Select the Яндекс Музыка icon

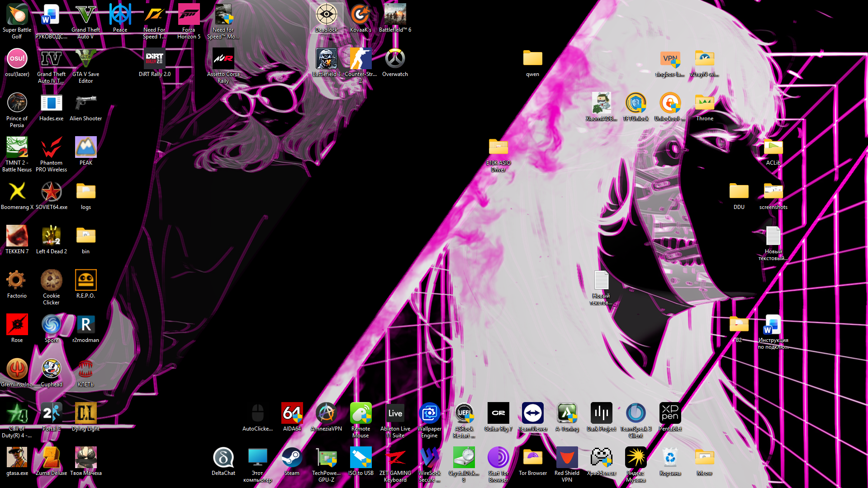636,464
